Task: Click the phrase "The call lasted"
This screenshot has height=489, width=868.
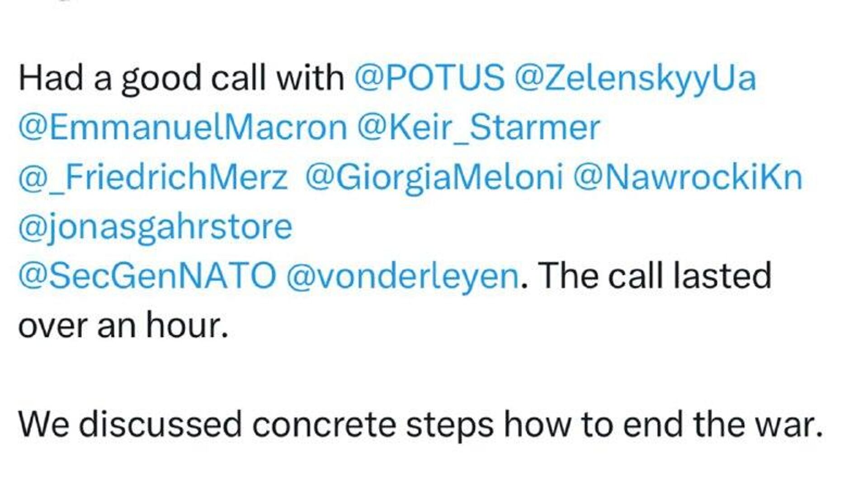Action: 654,275
